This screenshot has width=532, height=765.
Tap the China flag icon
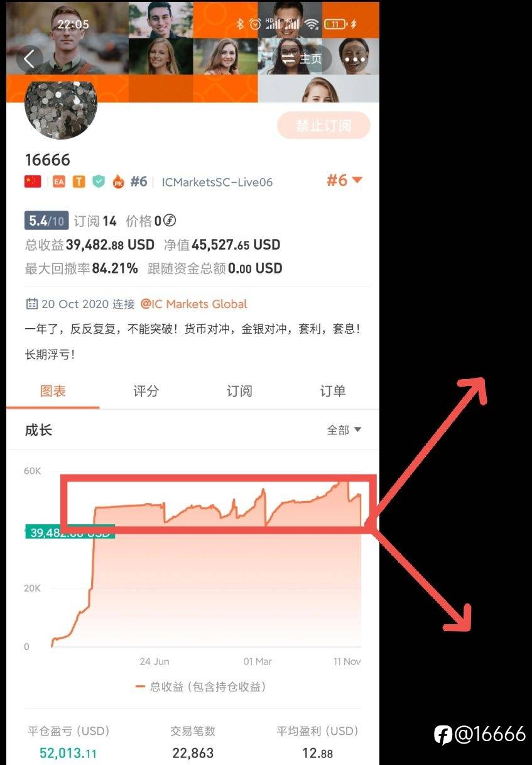(33, 182)
